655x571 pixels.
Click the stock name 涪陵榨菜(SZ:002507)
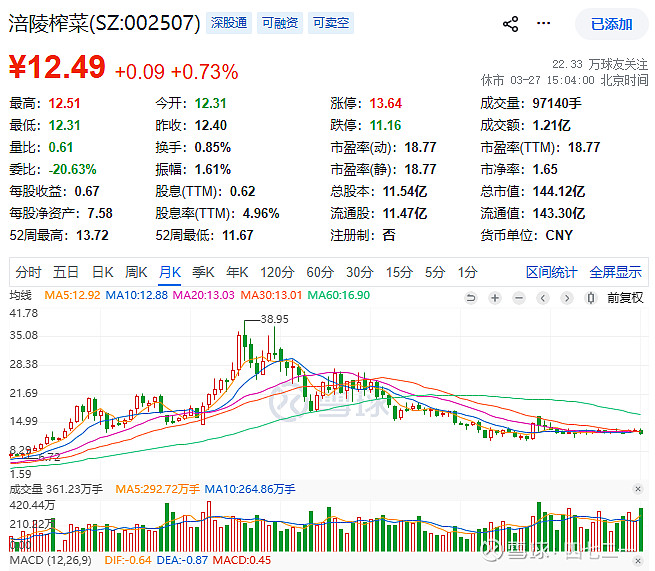pos(104,23)
